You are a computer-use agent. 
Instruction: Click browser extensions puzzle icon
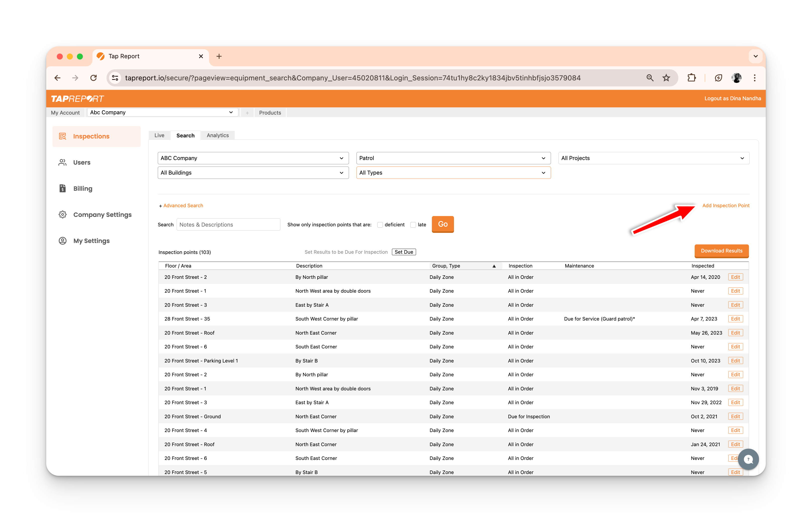pyautogui.click(x=691, y=78)
